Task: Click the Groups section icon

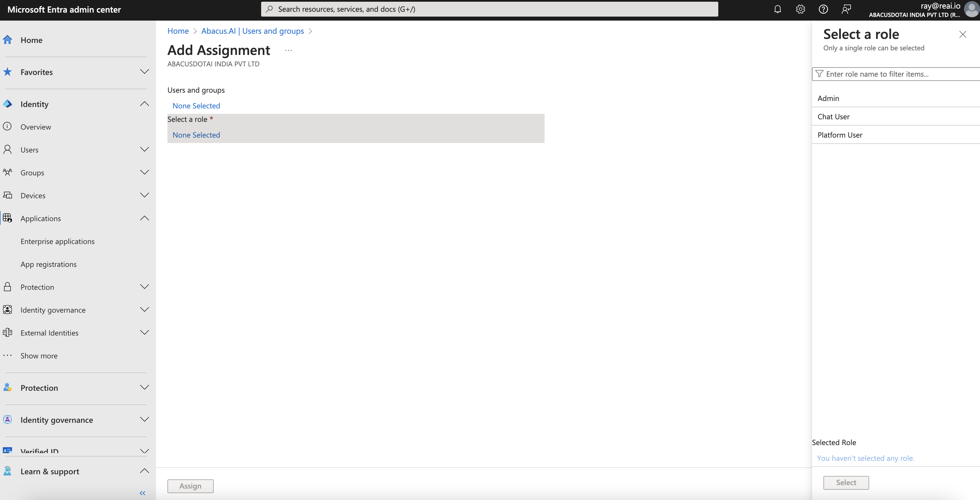Action: coord(7,172)
